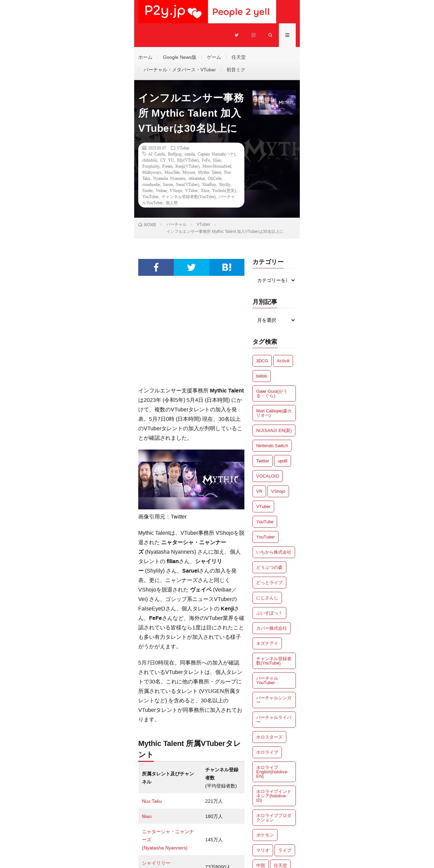Select the Twitter tag in sidebar

tap(263, 461)
